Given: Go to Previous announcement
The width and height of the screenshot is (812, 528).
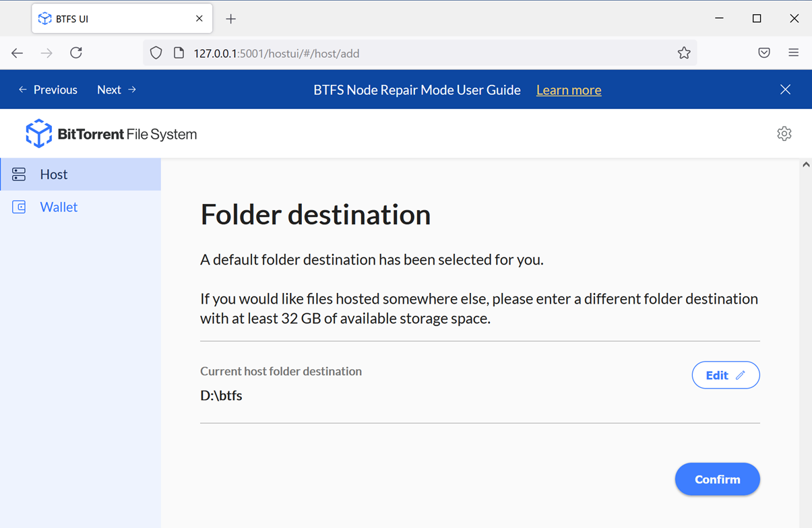Looking at the screenshot, I should [x=48, y=90].
